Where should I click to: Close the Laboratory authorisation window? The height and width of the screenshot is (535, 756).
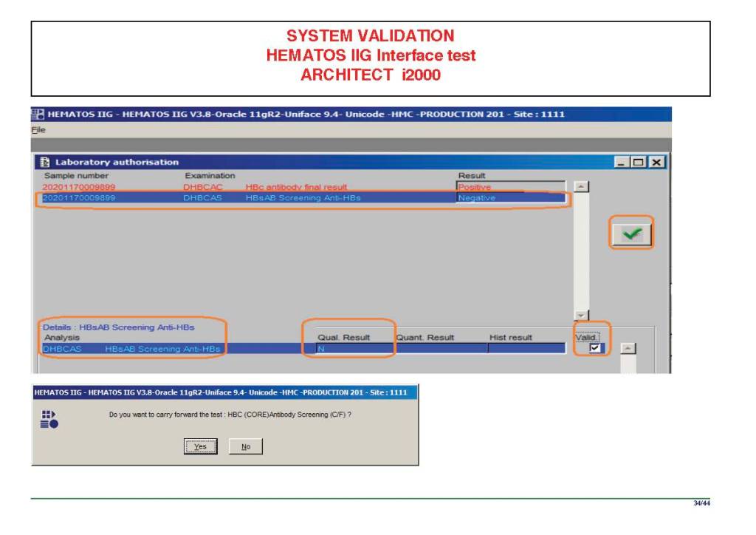655,162
